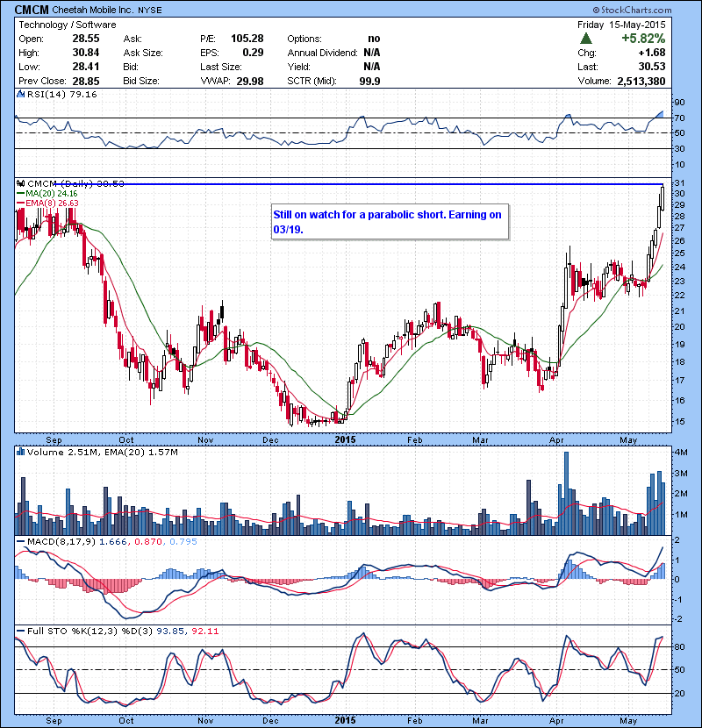Click the MACD(8,17,9) indicator label
This screenshot has width=702, height=728.
pos(61,541)
